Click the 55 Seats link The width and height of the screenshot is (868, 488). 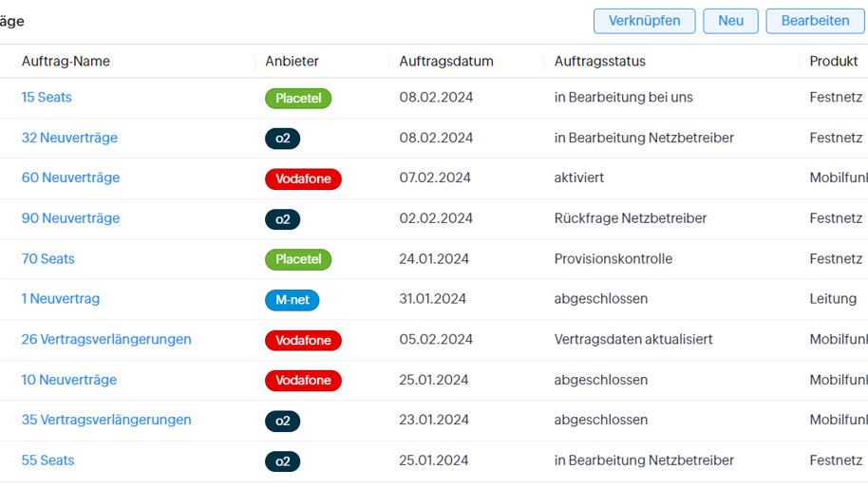click(47, 460)
